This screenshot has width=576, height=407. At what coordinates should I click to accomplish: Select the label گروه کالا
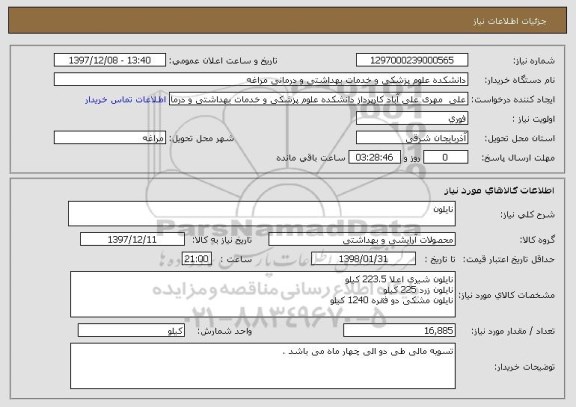click(x=537, y=240)
